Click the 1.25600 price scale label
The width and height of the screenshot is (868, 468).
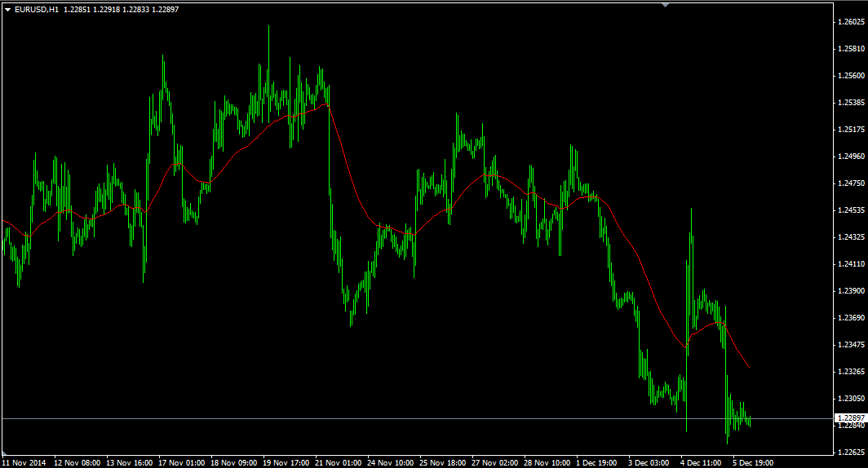pos(852,76)
